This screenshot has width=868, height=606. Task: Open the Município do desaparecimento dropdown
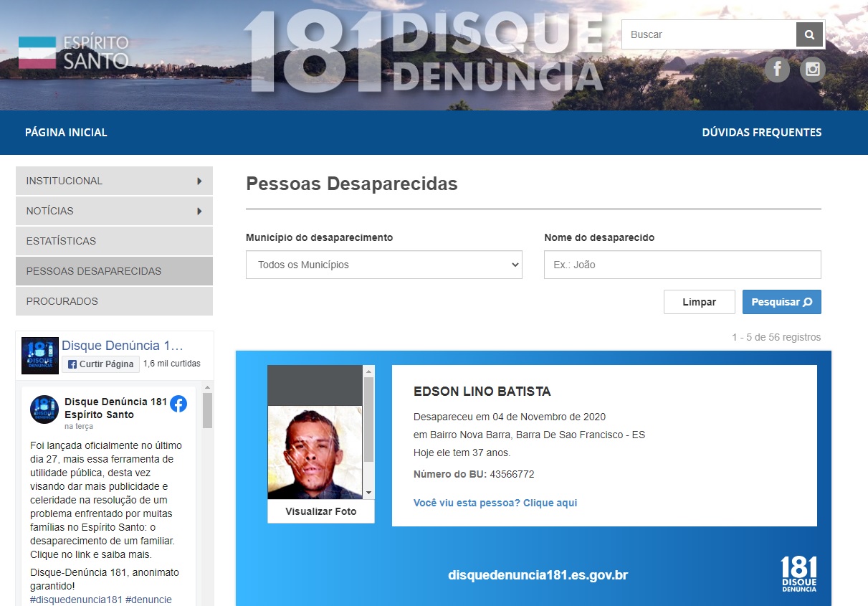pyautogui.click(x=383, y=265)
